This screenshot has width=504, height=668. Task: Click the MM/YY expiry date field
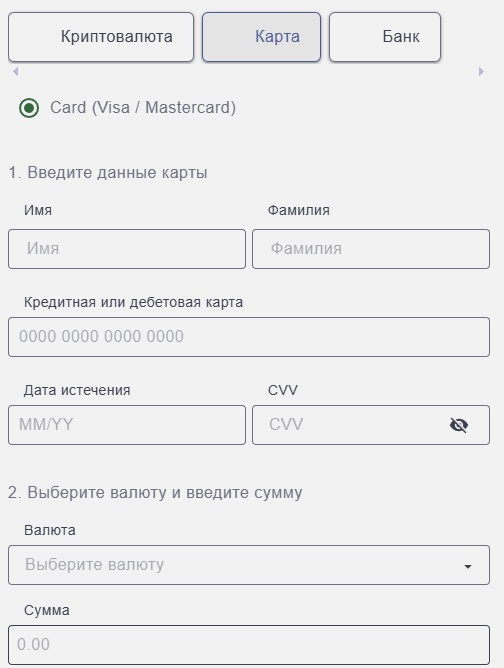(x=127, y=425)
